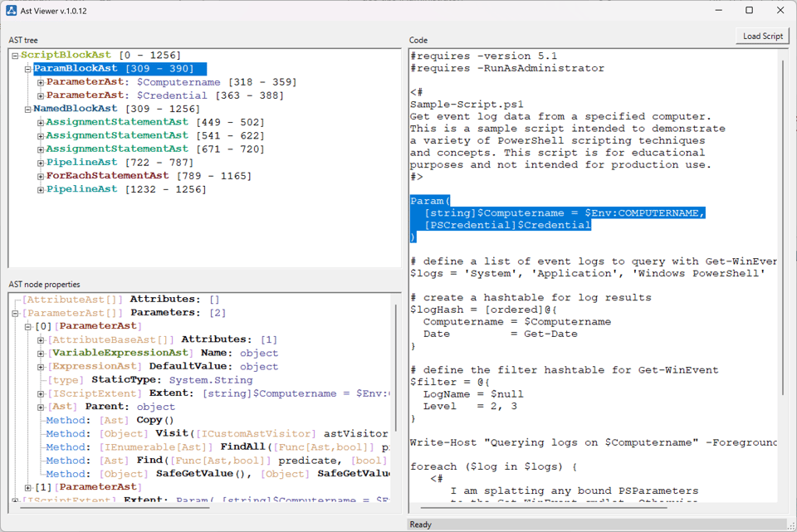Expand the AttributeBaseAst Attributes property
The height and width of the screenshot is (532, 797).
pos(41,339)
